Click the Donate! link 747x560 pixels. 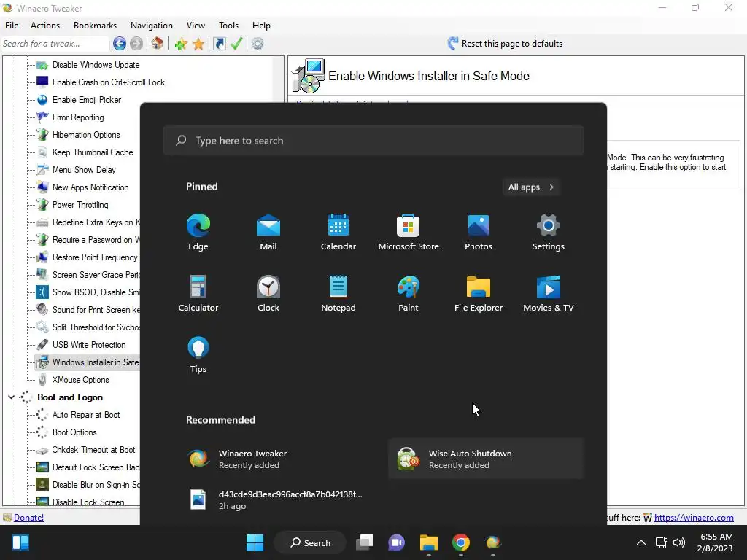(x=28, y=518)
